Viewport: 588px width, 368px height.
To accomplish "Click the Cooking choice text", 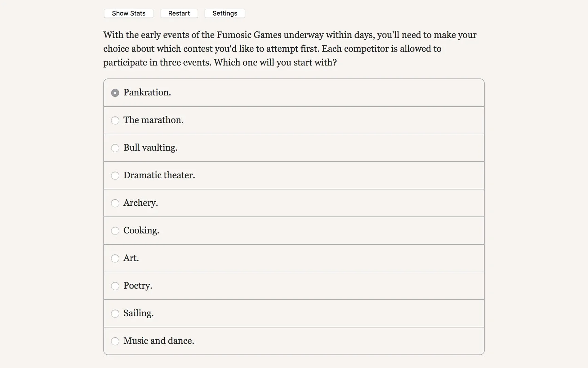I will coord(141,230).
